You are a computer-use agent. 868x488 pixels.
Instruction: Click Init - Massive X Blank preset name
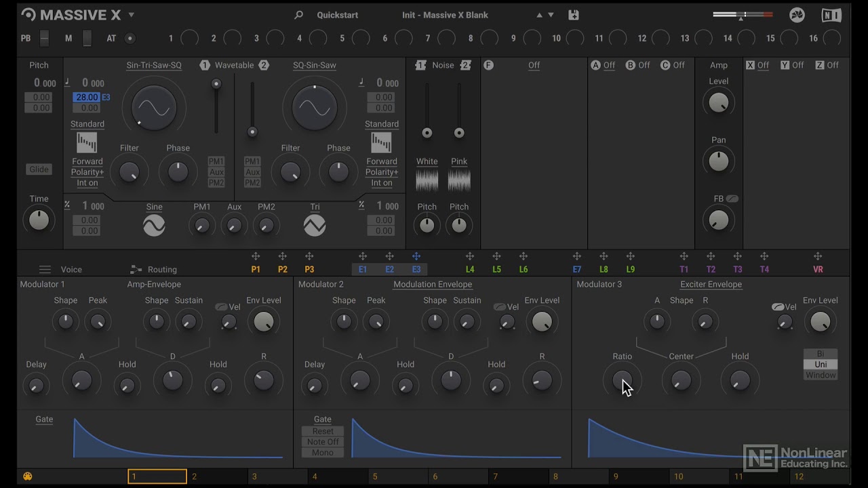[445, 15]
